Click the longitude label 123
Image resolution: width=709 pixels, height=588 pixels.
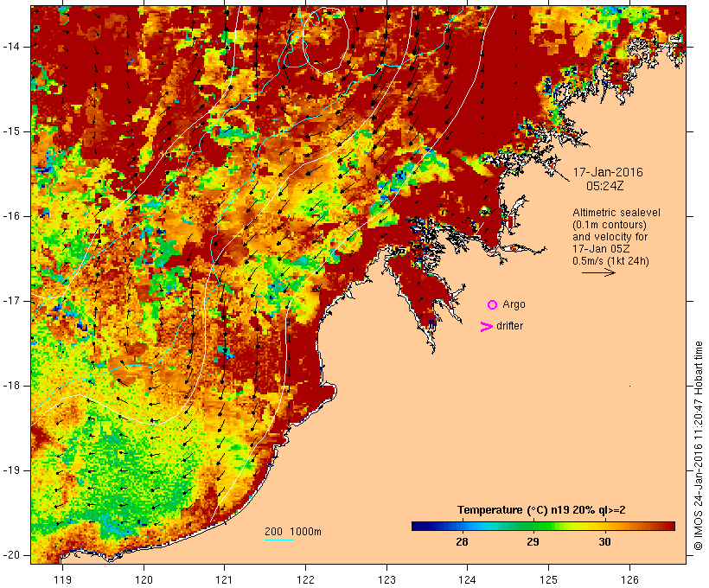pyautogui.click(x=386, y=579)
